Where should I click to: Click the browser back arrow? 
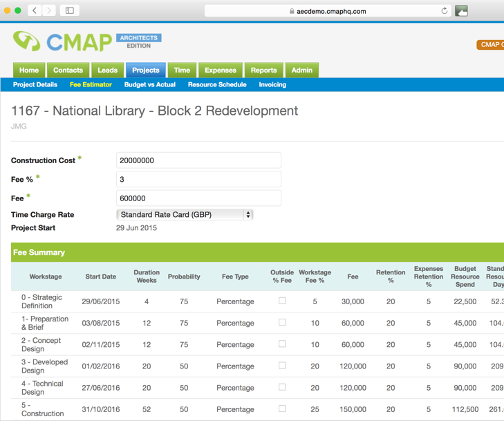(x=35, y=10)
